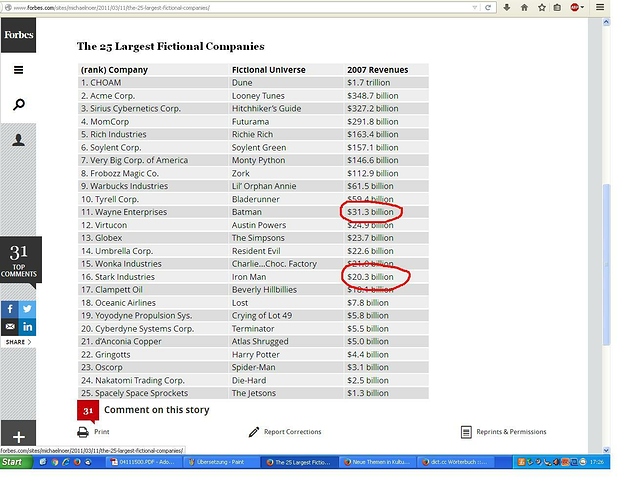The image size is (625, 500).
Task: Click the 4. MomCorp cell
Action: pos(153,122)
